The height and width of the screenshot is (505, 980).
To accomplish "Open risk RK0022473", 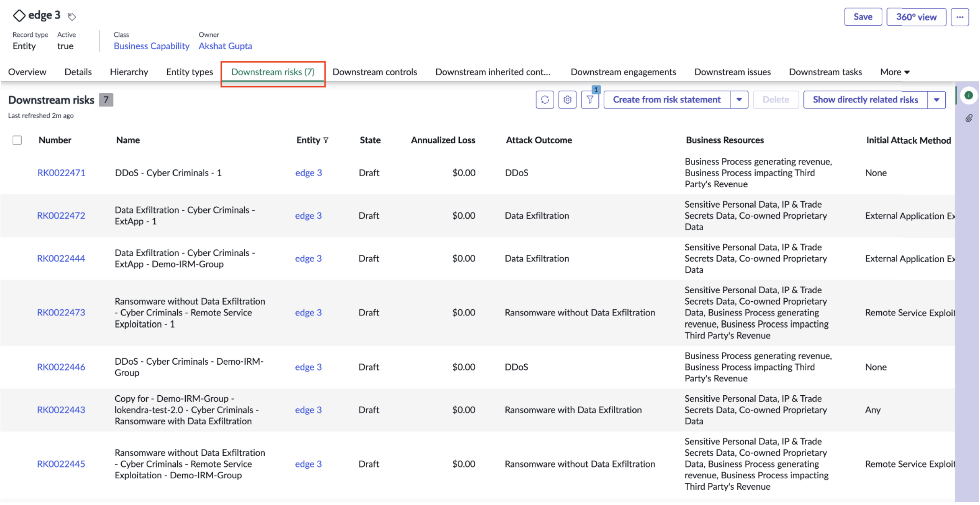I will (x=61, y=313).
